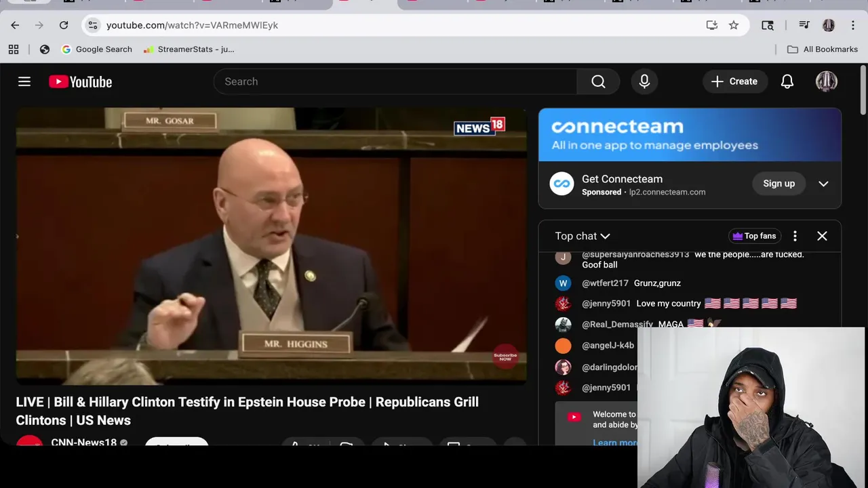Focus the YouTube search box

pyautogui.click(x=395, y=81)
